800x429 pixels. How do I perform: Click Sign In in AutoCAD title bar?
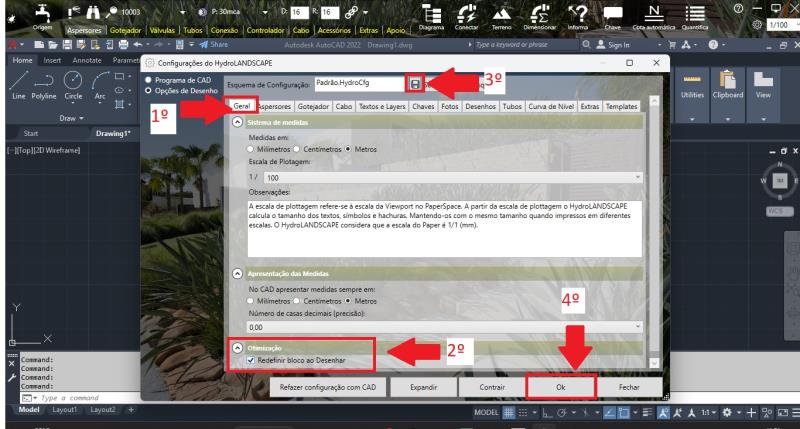[x=614, y=45]
